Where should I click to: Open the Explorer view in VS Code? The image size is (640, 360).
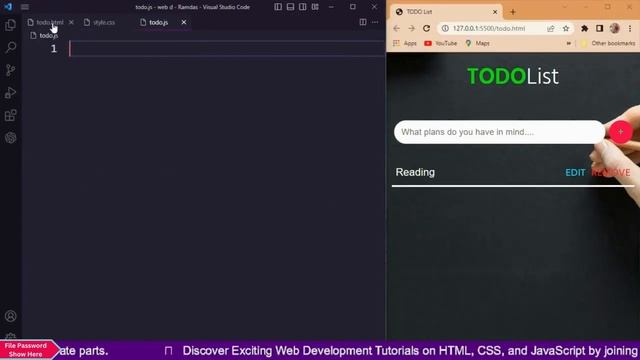pos(11,25)
